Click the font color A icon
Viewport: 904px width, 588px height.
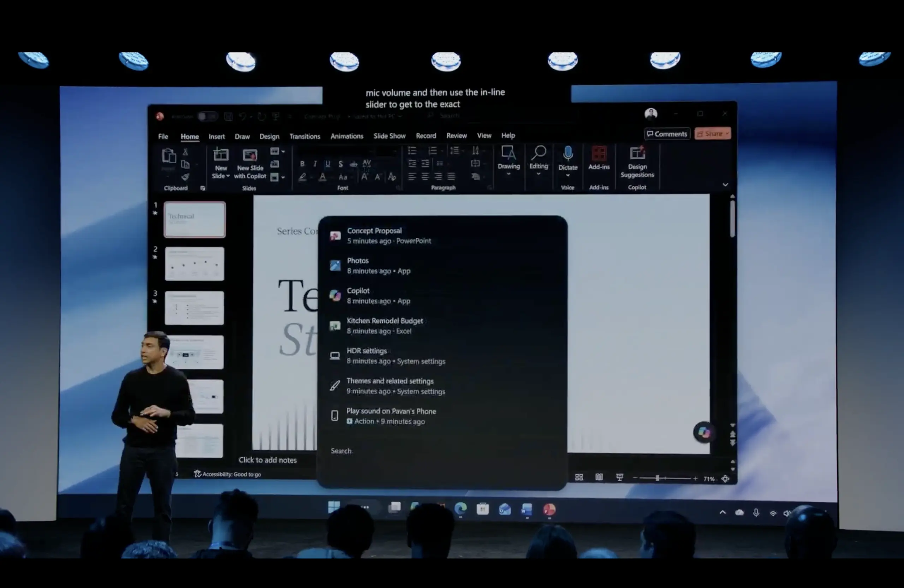tap(322, 177)
